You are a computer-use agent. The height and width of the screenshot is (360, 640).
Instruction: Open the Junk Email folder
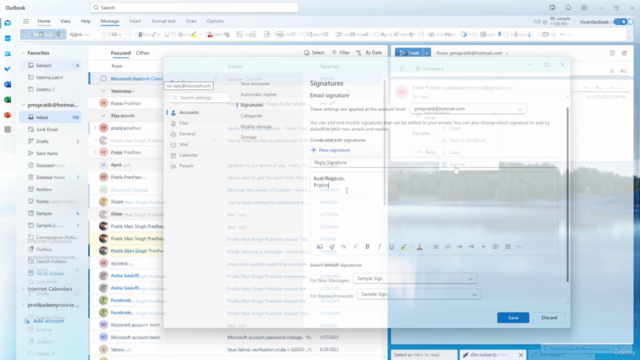click(47, 129)
